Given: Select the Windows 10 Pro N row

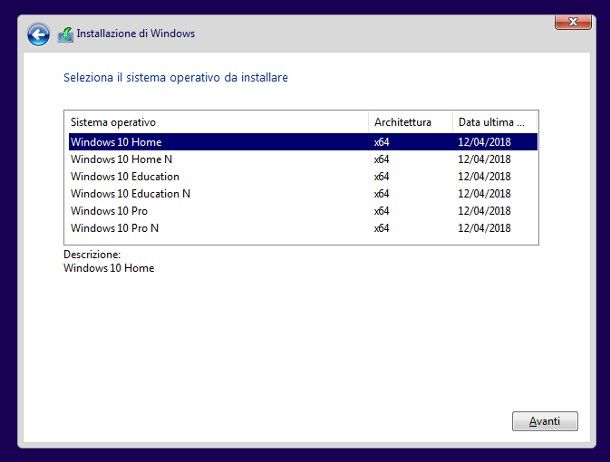Looking at the screenshot, I should [303, 228].
